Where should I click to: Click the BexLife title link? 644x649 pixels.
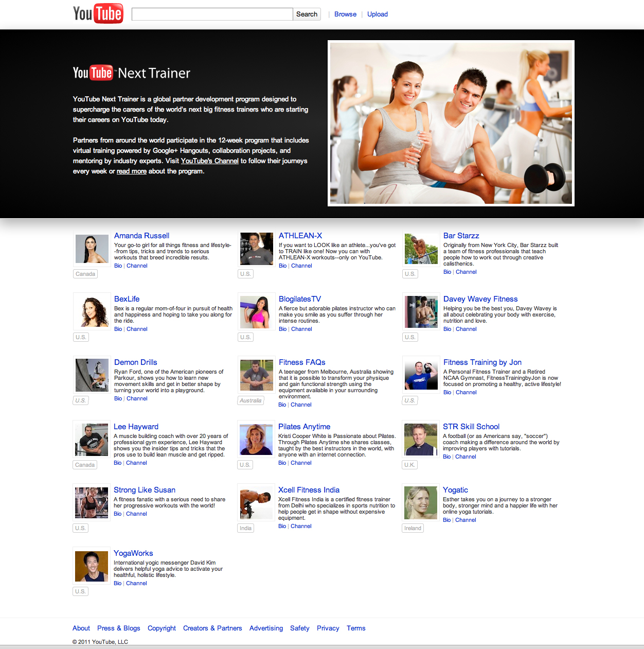[x=127, y=299]
